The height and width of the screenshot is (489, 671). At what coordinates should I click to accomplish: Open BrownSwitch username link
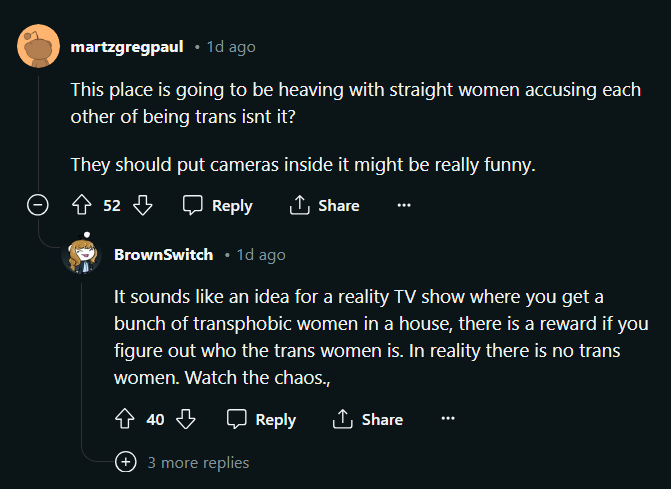coord(164,255)
